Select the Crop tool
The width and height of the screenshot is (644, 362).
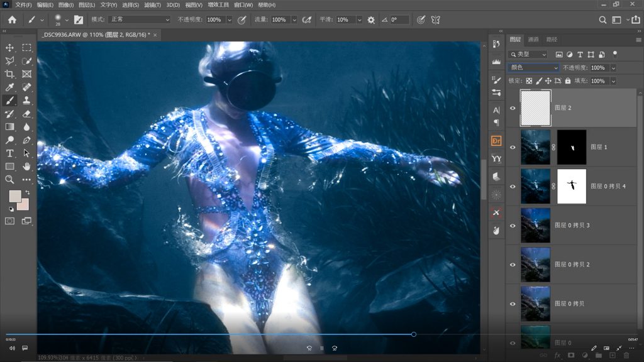[9, 74]
